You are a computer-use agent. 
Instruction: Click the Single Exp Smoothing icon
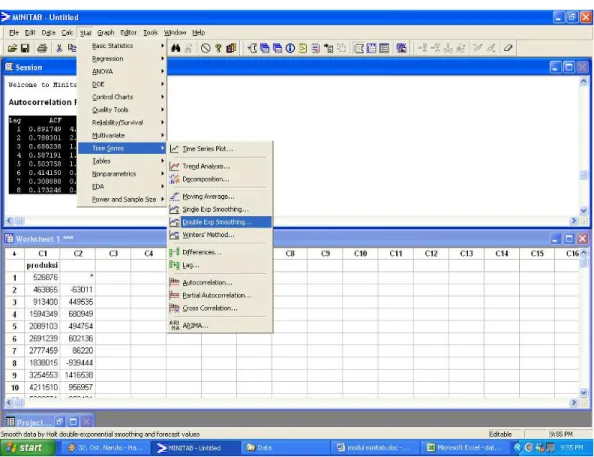[x=174, y=209]
